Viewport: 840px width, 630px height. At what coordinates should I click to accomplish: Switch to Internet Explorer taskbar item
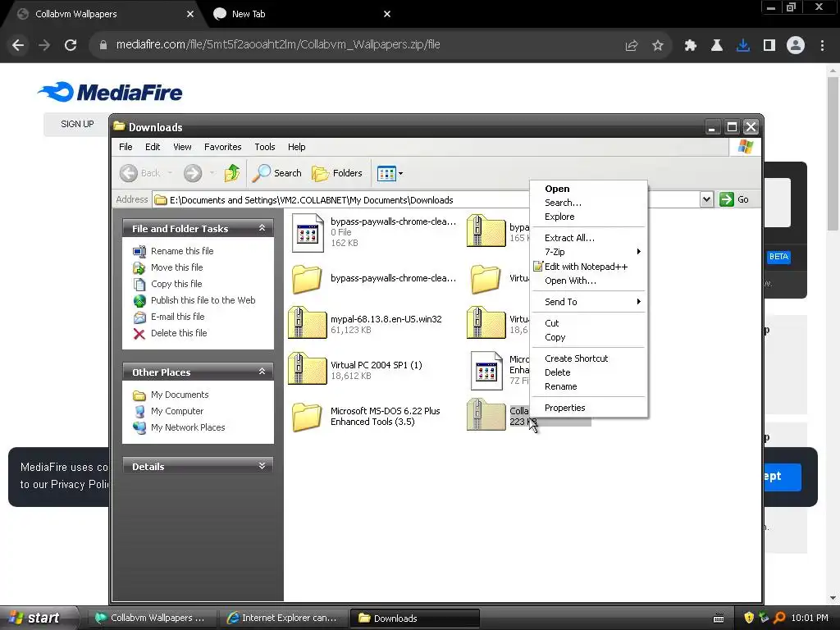tap(283, 619)
